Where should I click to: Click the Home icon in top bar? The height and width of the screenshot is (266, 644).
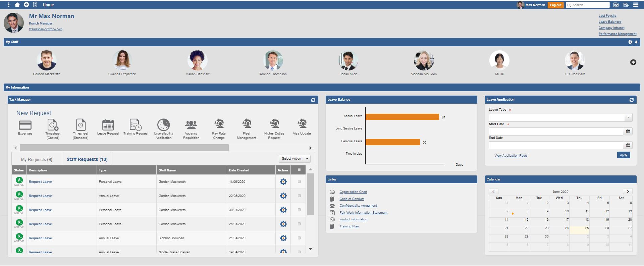[x=17, y=5]
